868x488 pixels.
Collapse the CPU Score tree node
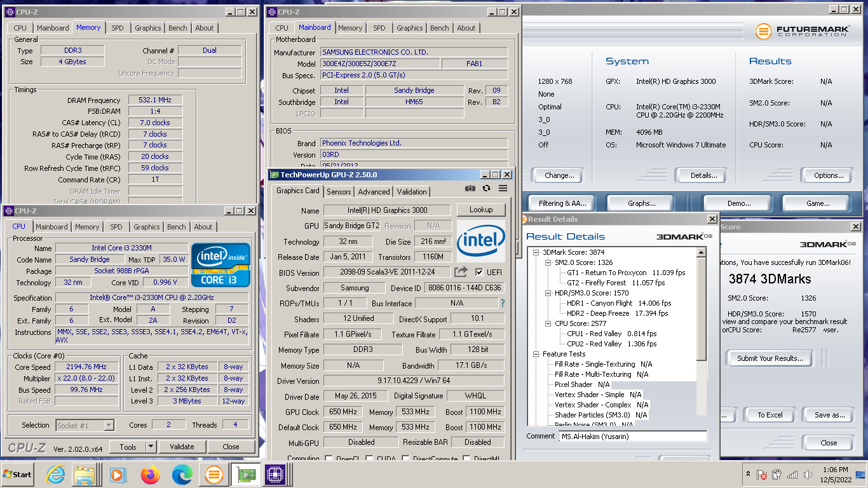(548, 323)
